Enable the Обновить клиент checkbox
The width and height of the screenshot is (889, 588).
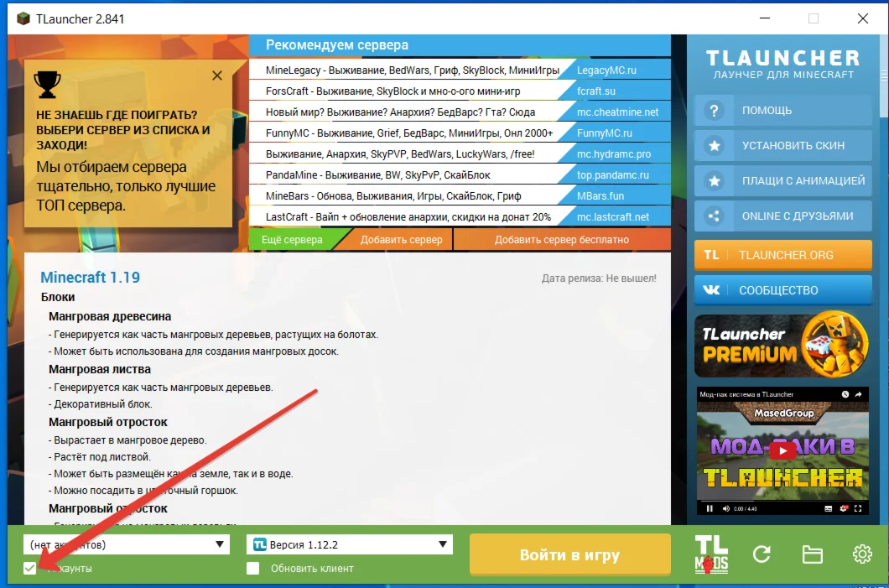coord(253,568)
